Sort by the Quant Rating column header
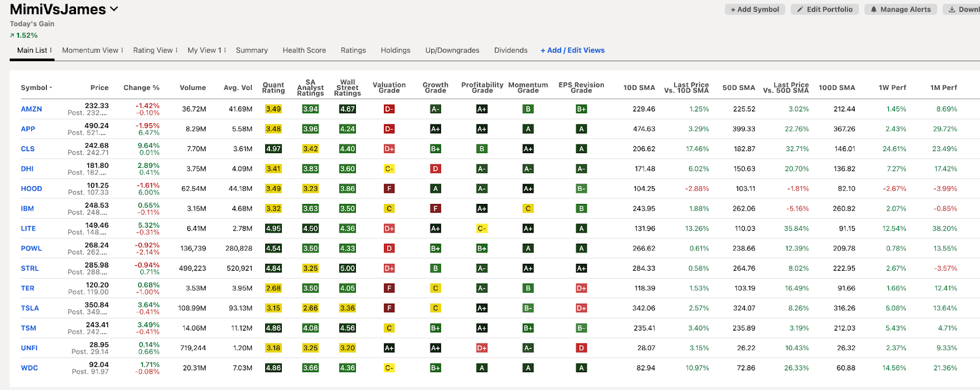 pyautogui.click(x=273, y=88)
